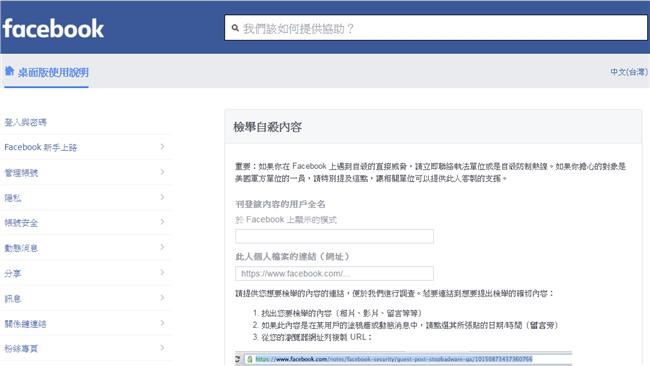
Task: Open the 粉絲專頁 sidebar item
Action: point(21,349)
